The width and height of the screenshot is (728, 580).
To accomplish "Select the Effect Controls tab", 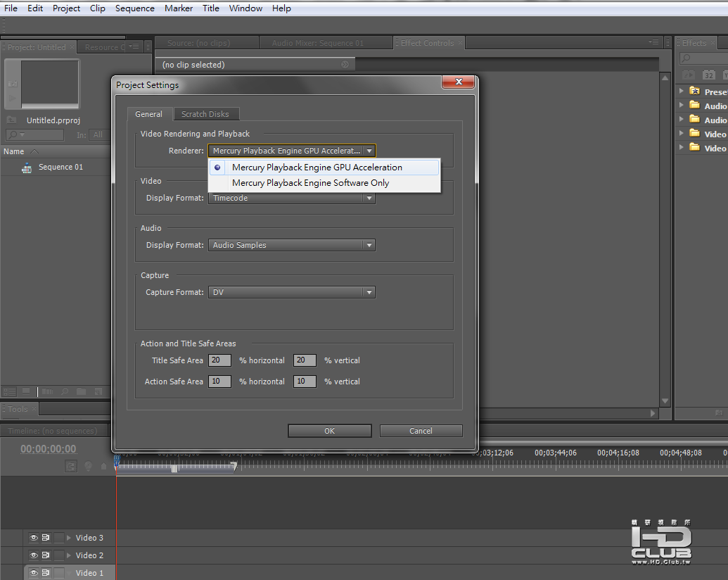I will coord(428,43).
